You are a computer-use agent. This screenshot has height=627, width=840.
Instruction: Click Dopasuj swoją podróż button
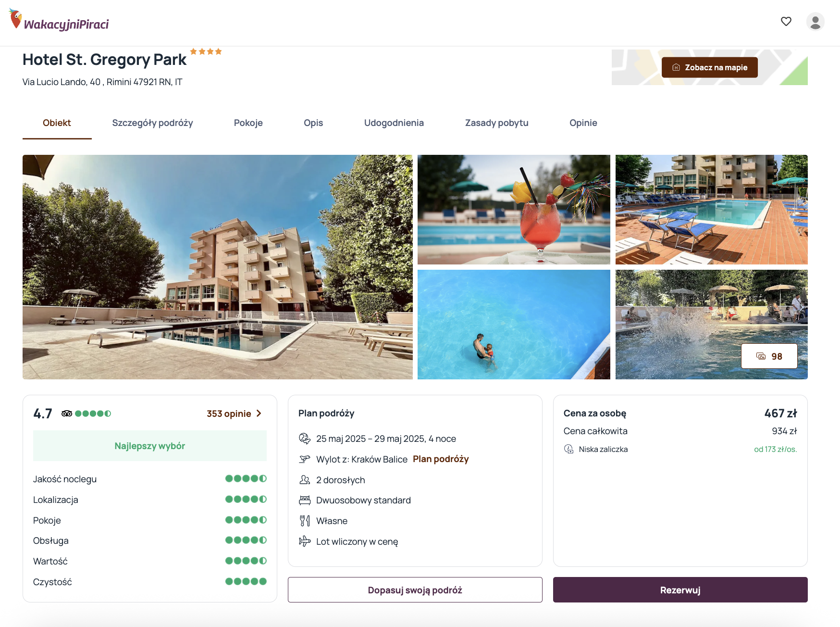415,590
